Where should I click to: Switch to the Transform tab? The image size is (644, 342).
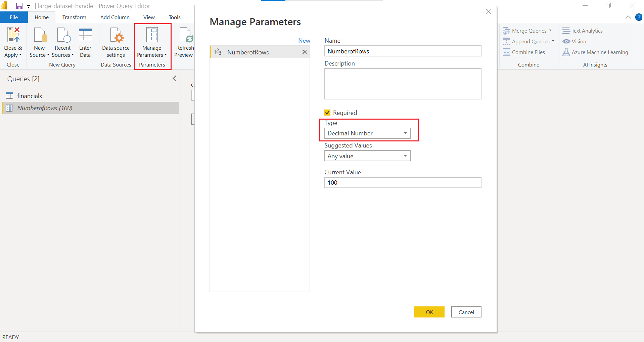pyautogui.click(x=74, y=17)
